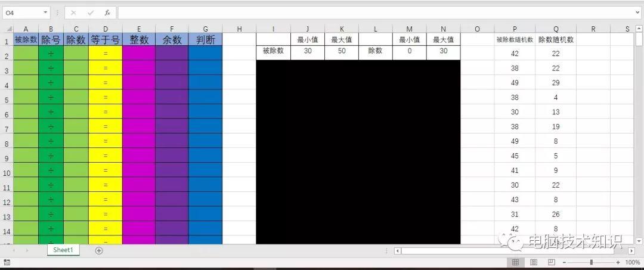Screen dimensions: 644x270
Task: Select cell Q13 with value 26
Action: tap(556, 214)
